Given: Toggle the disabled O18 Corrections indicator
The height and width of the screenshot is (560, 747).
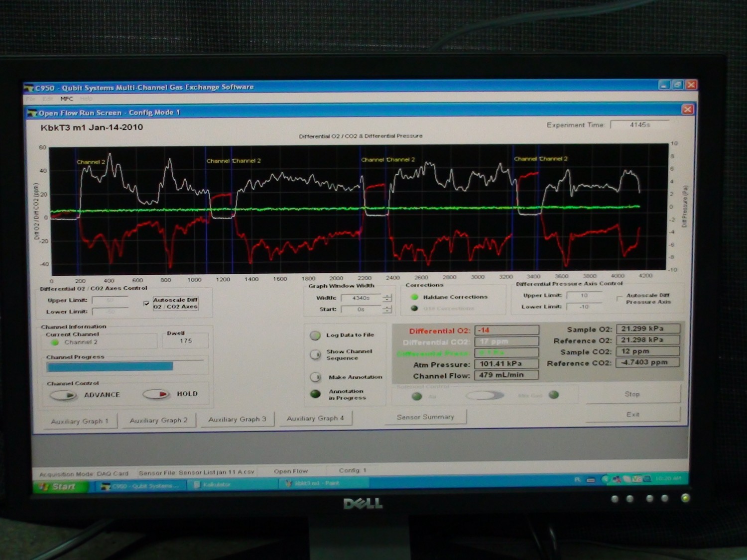Looking at the screenshot, I should click(414, 308).
